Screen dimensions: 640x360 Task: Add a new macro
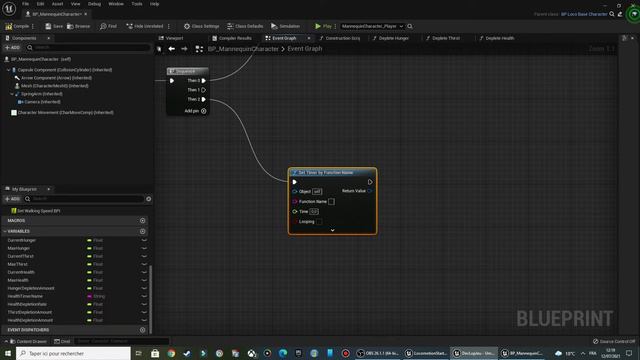[142, 220]
